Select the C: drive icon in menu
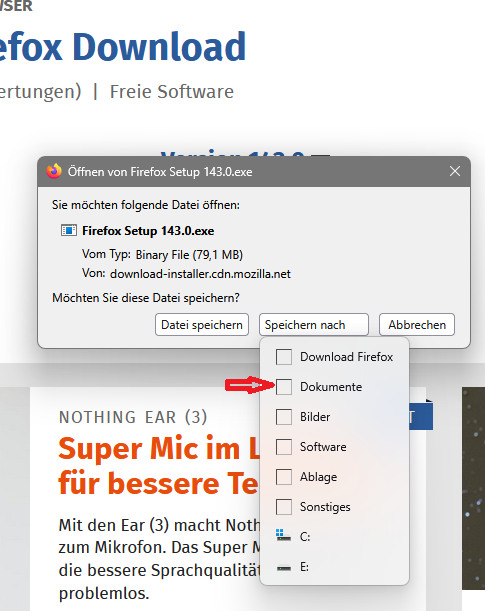The width and height of the screenshot is (485, 611). (x=284, y=536)
